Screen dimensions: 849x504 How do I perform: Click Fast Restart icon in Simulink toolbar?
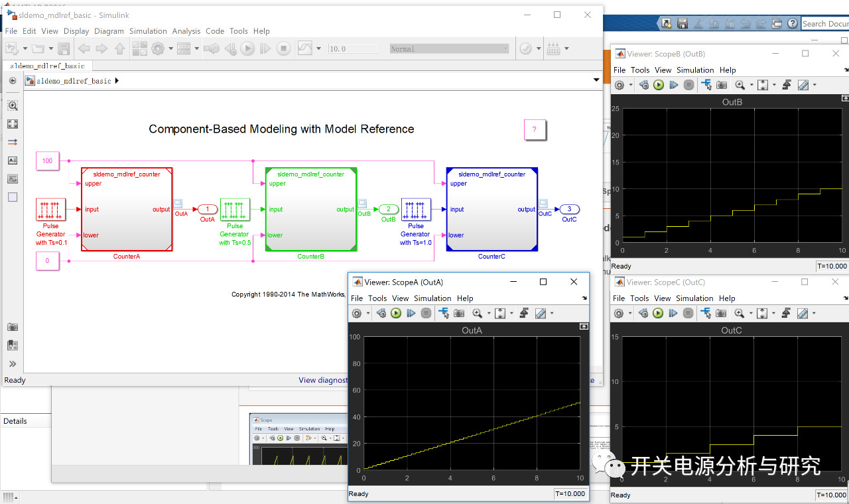(x=212, y=48)
